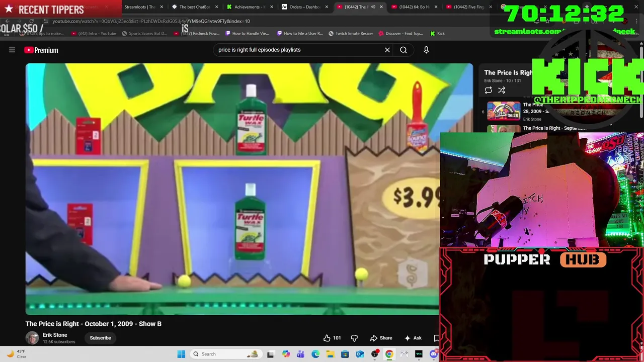The height and width of the screenshot is (362, 644).
Task: Dislike the video with thumbs down
Action: [354, 338]
